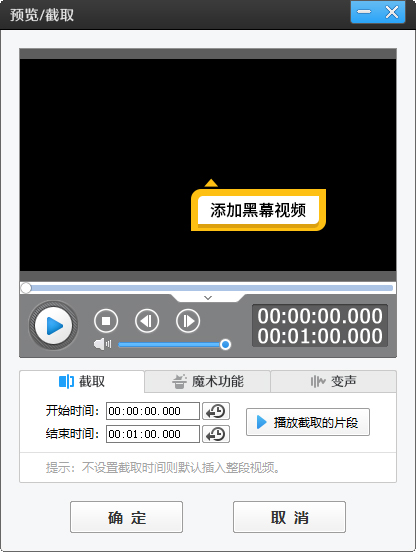
Task: Click the hint text 不设置截取时间则默认插入整段视频
Action: 181,468
